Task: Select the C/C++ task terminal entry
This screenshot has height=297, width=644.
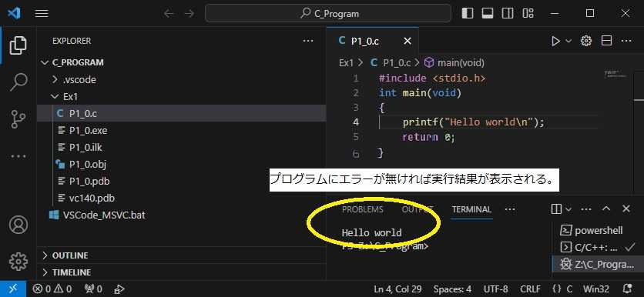Action: click(598, 247)
